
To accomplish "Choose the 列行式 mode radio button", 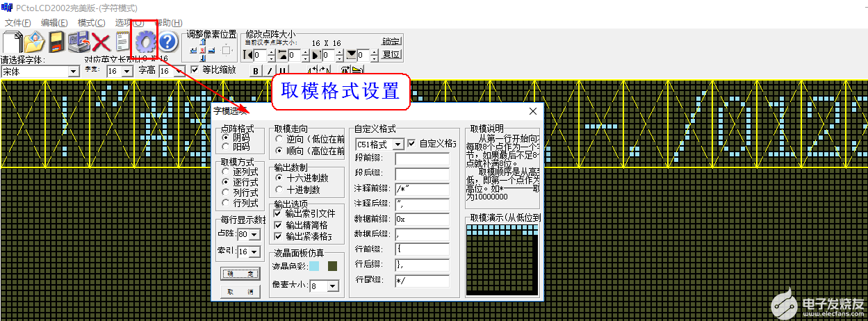I will (225, 192).
